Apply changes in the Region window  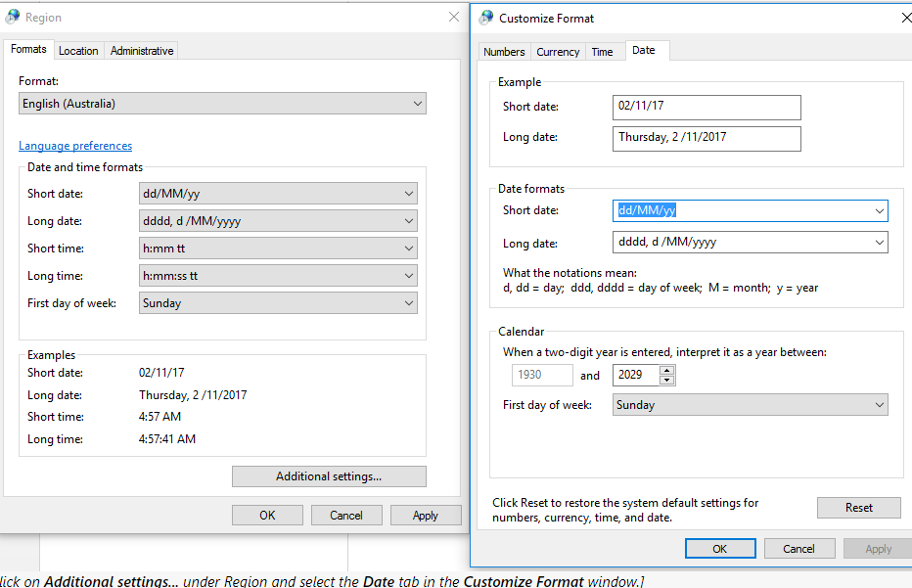425,516
